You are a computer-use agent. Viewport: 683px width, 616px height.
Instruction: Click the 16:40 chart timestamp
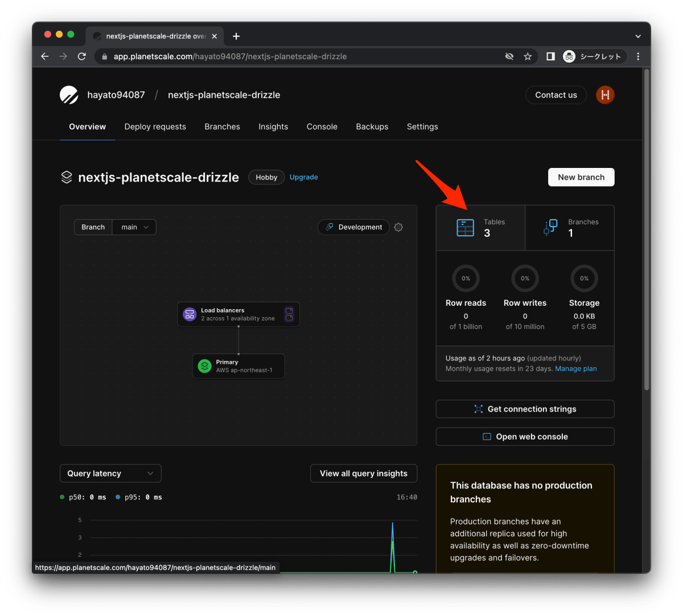pos(407,498)
